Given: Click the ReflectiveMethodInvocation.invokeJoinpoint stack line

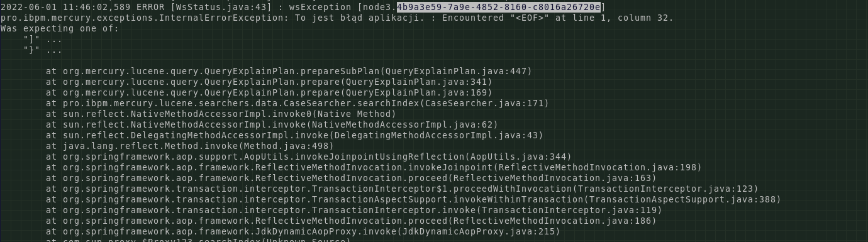Looking at the screenshot, I should (x=374, y=167).
